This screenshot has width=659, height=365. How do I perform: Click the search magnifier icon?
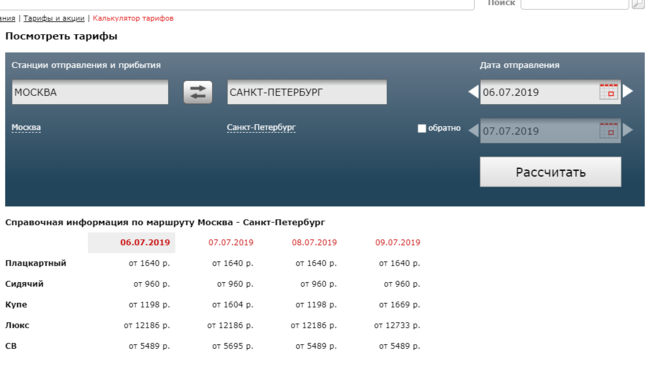[638, 3]
